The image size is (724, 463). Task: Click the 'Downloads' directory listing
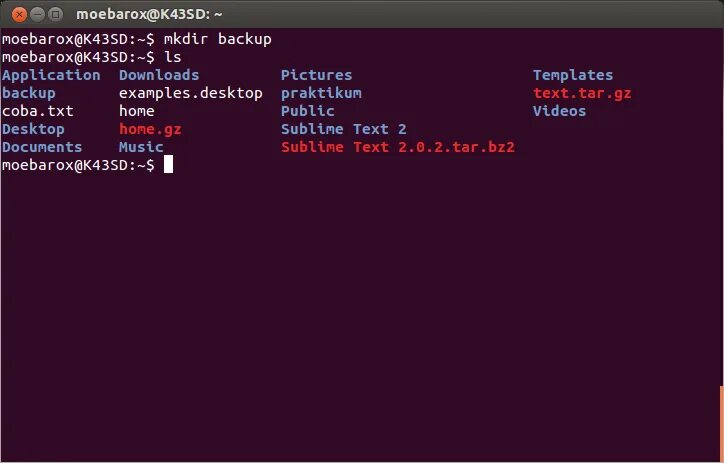tap(159, 75)
